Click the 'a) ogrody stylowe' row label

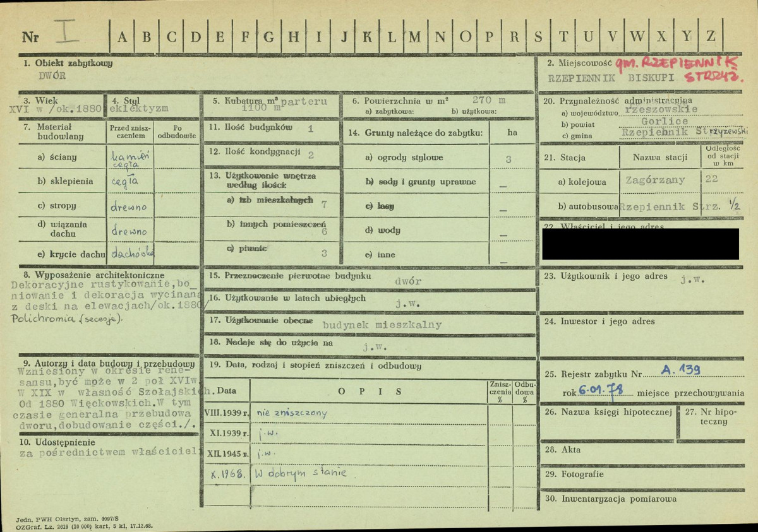(x=404, y=158)
